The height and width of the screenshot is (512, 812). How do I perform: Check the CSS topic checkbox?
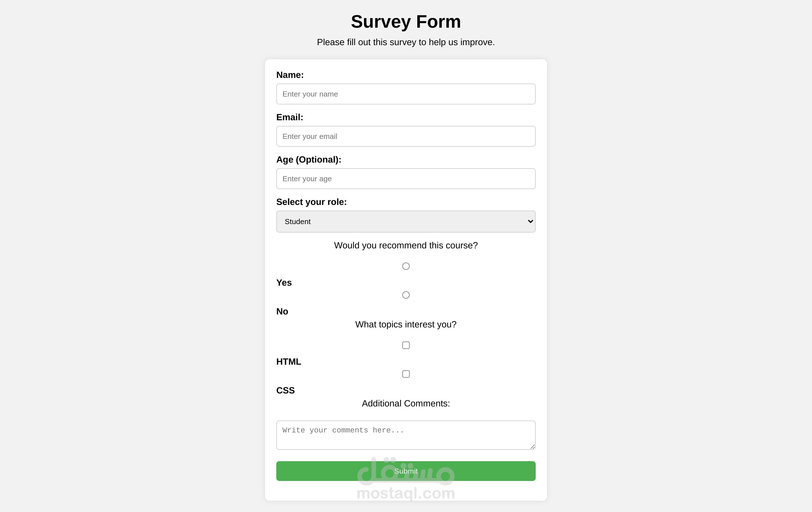[406, 374]
